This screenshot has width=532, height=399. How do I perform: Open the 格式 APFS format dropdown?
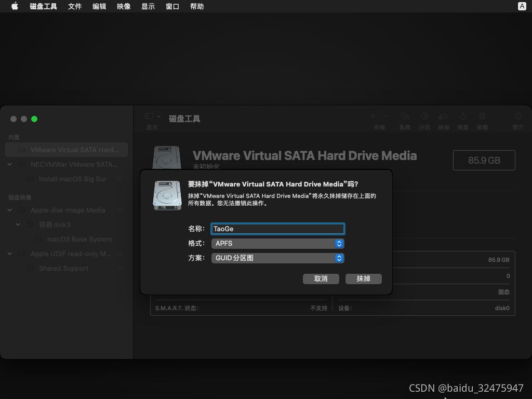pos(277,244)
